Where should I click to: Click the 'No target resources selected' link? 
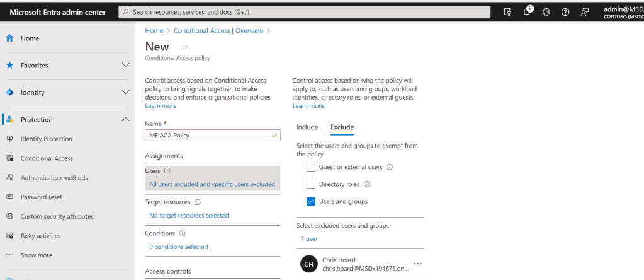189,216
